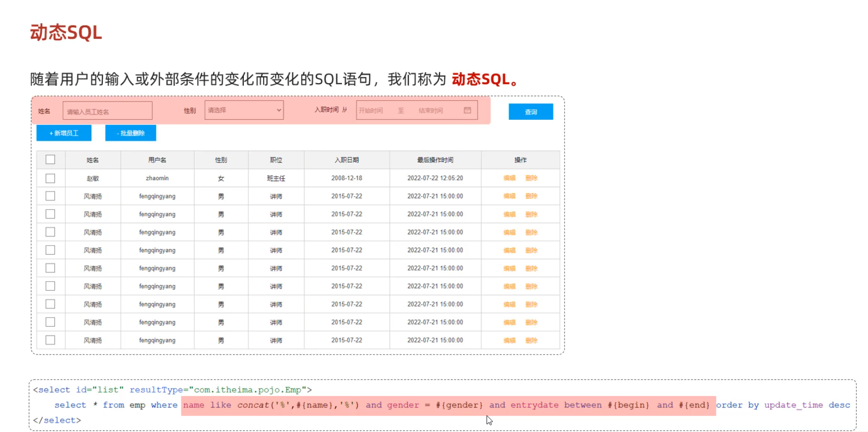Click the concat function in SQL code
868x432 pixels.
253,405
